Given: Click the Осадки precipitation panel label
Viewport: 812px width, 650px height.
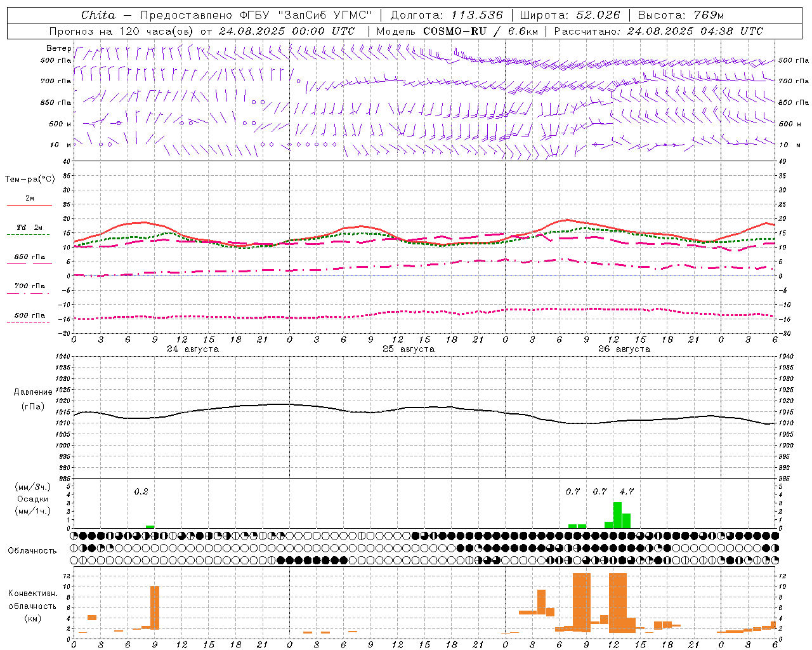Looking at the screenshot, I should tap(32, 499).
